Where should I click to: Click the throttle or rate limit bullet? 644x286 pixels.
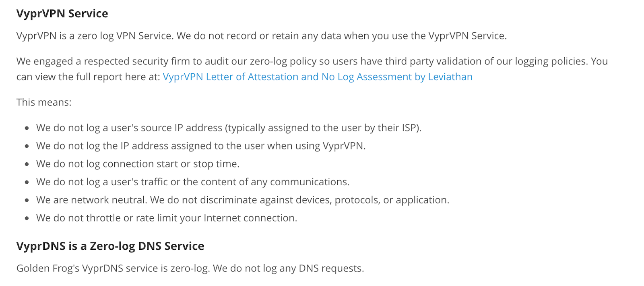167,218
